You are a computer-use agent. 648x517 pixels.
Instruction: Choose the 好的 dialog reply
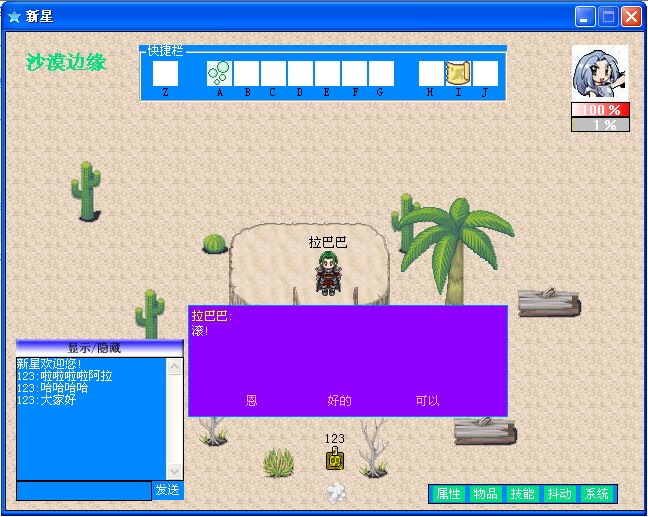339,400
